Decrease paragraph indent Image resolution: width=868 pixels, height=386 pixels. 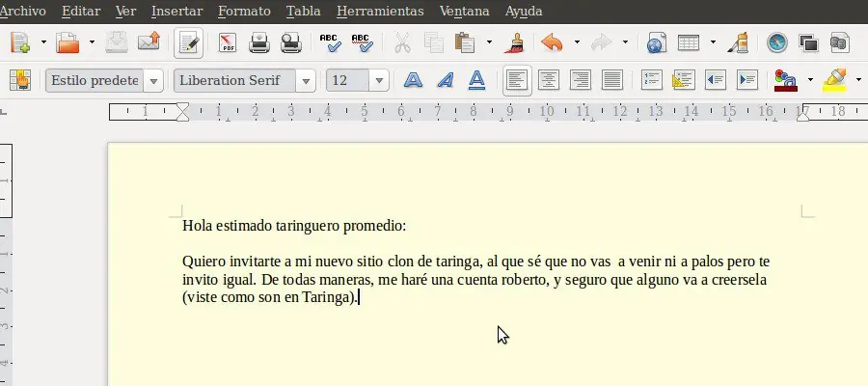tap(716, 80)
